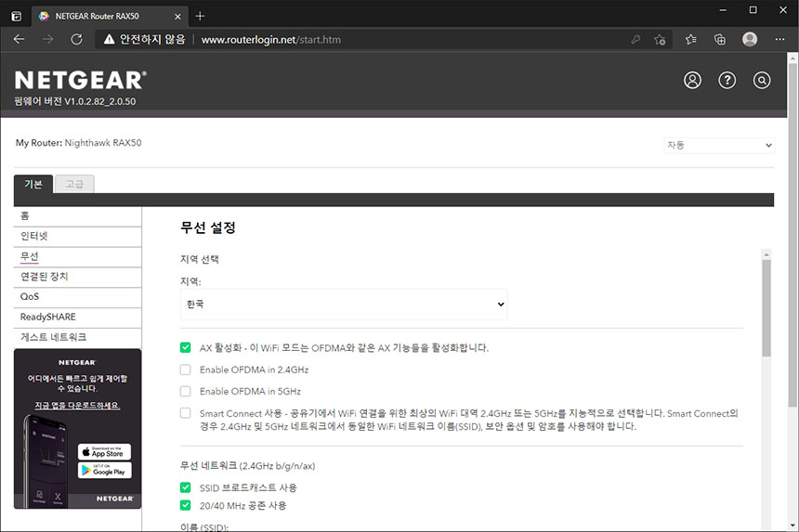Uncheck 20/40 MHz 공존 사용
The height and width of the screenshot is (532, 799).
click(186, 505)
